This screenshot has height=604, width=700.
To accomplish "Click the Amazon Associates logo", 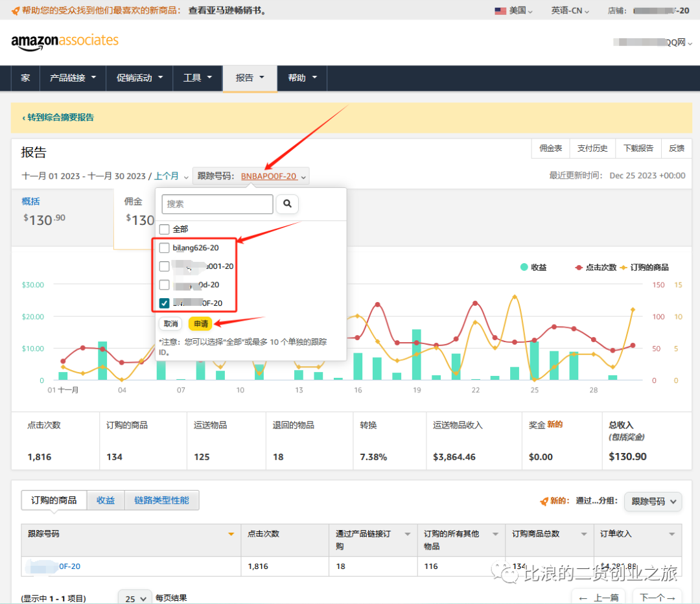I will coord(65,42).
